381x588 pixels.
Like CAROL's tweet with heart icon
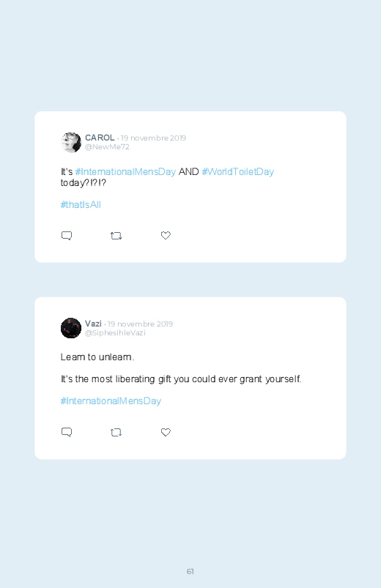click(x=166, y=235)
